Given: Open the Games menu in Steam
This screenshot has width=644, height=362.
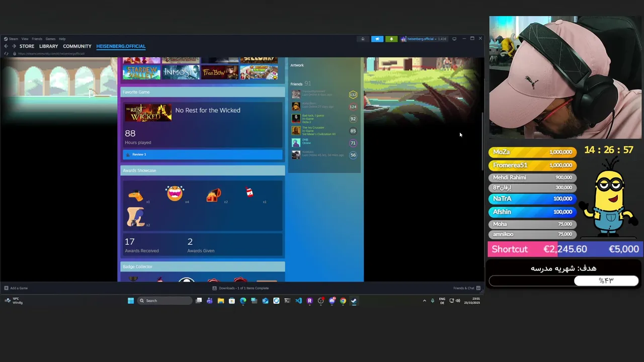Looking at the screenshot, I should pyautogui.click(x=50, y=39).
